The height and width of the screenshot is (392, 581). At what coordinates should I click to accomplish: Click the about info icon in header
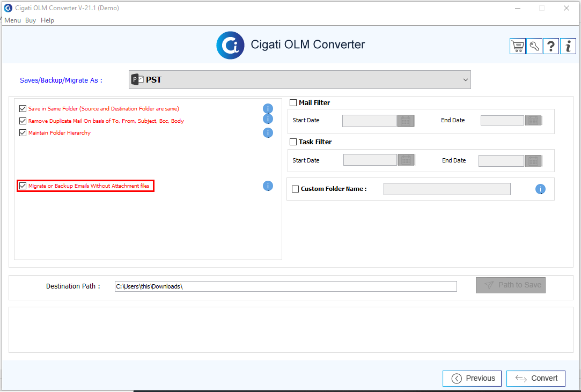point(568,46)
